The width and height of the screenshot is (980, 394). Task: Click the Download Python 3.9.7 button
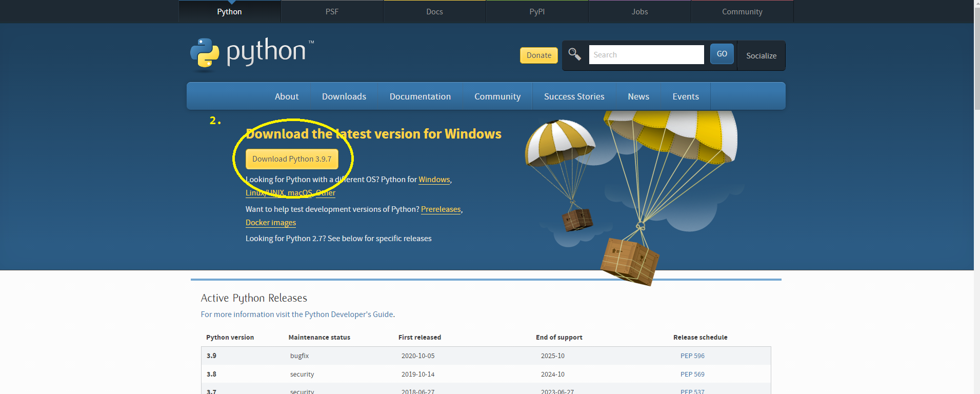pos(292,159)
